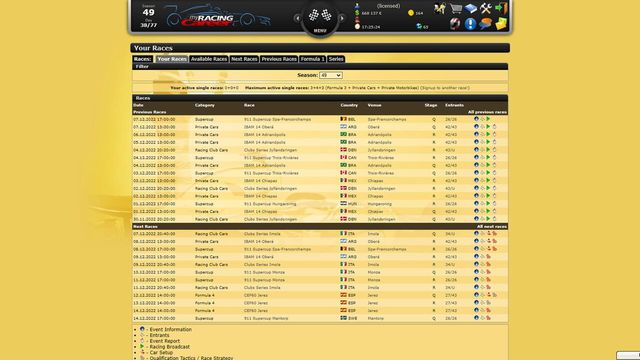The height and width of the screenshot is (360, 640).
Task: Open the racing helmet icon in header
Action: [x=455, y=24]
